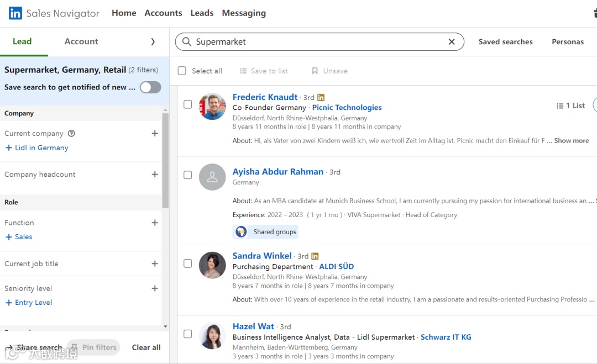
Task: Select Frederic Knaudt's checkbox
Action: [x=188, y=104]
